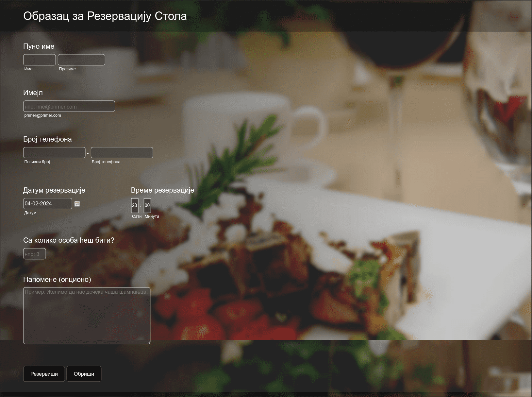Image resolution: width=532 pixels, height=397 pixels.
Task: Focus the Имејл email input field
Action: [x=69, y=106]
